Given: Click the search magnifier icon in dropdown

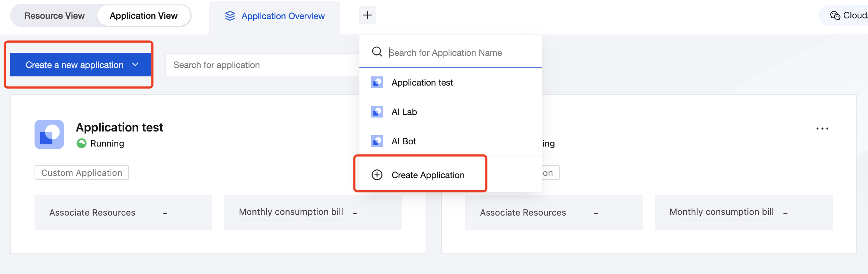Looking at the screenshot, I should 377,52.
